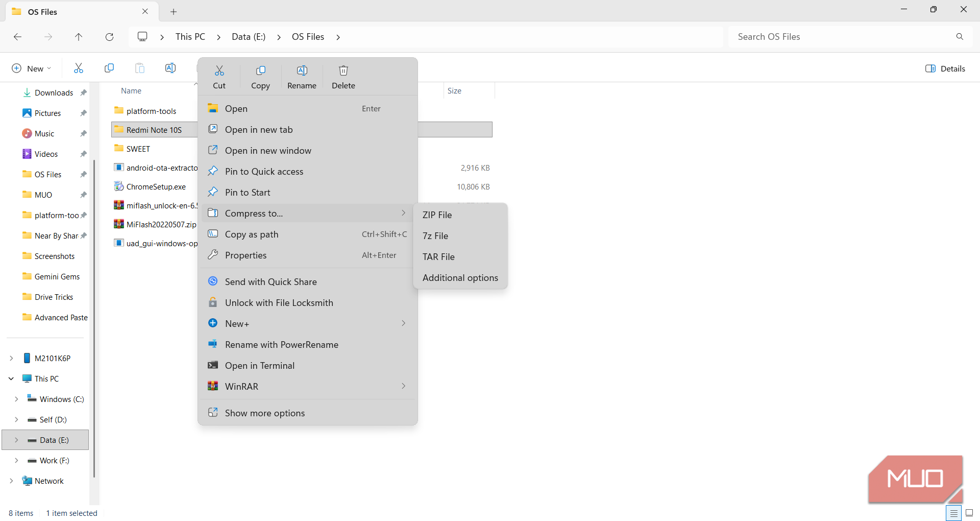The height and width of the screenshot is (521, 980).
Task: Click the search magnifier icon
Action: point(960,37)
